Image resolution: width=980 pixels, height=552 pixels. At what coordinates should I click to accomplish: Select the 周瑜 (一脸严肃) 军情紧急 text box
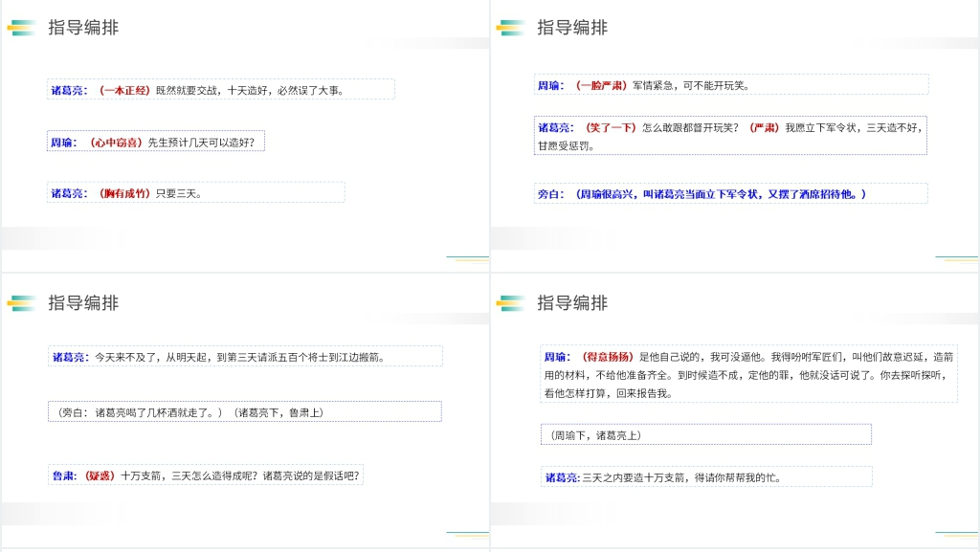tap(730, 85)
